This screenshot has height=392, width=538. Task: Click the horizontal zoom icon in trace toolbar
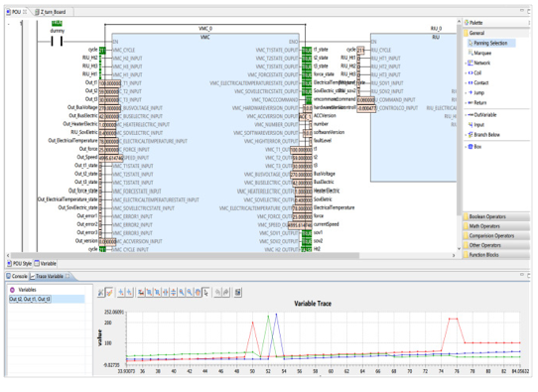coord(166,292)
